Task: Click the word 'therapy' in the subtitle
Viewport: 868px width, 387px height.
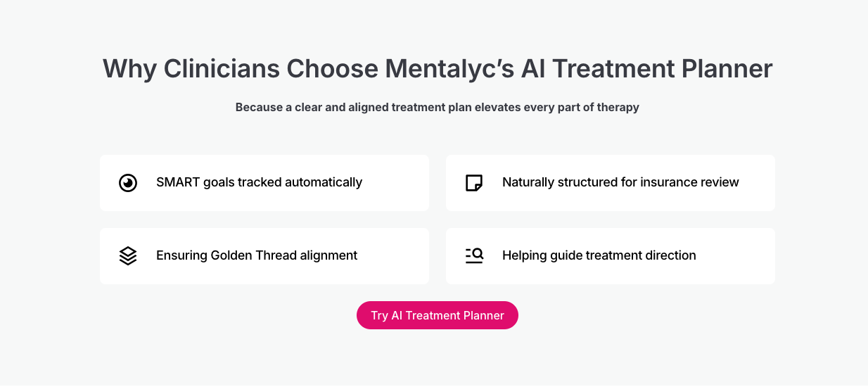Action: [618, 108]
